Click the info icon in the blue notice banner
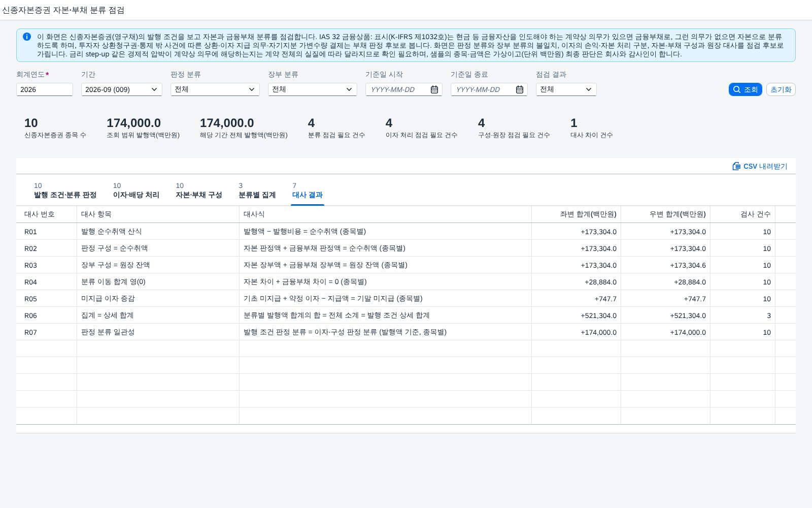This screenshot has width=812, height=508. pyautogui.click(x=27, y=37)
